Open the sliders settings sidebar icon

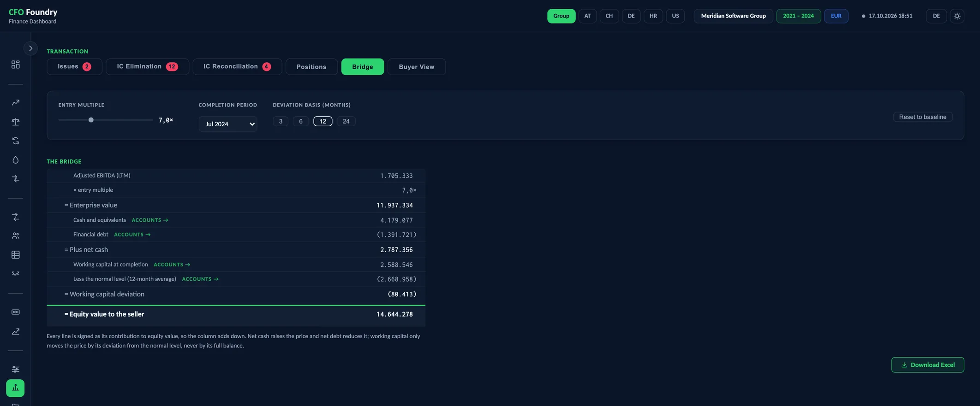pos(15,369)
